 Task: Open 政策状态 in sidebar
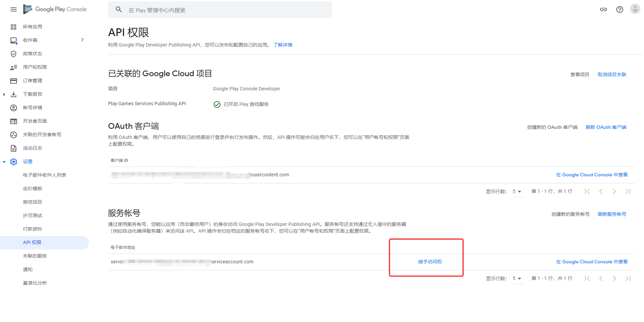tap(32, 54)
